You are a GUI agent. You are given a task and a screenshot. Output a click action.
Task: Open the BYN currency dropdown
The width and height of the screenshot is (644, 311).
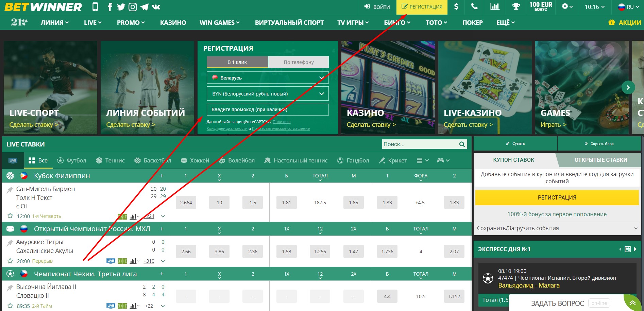268,93
